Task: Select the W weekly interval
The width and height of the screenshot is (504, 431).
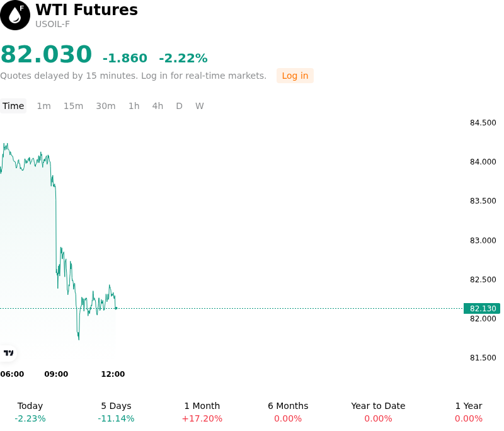Action: pos(200,106)
